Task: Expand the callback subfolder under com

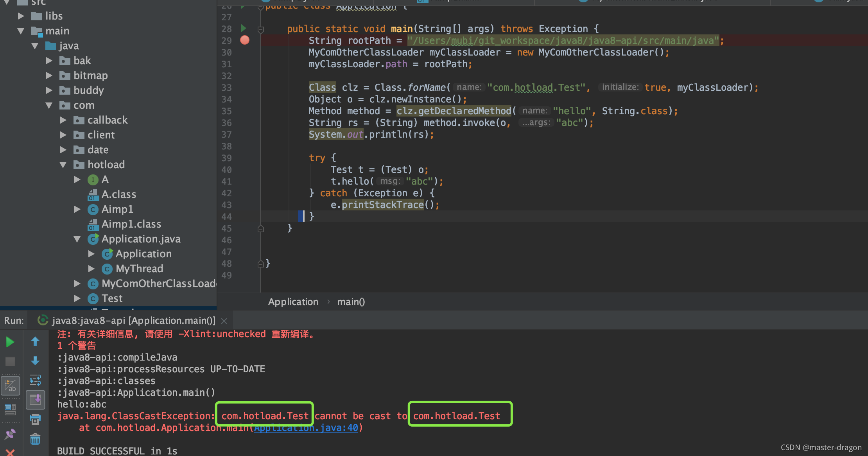Action: coord(65,120)
